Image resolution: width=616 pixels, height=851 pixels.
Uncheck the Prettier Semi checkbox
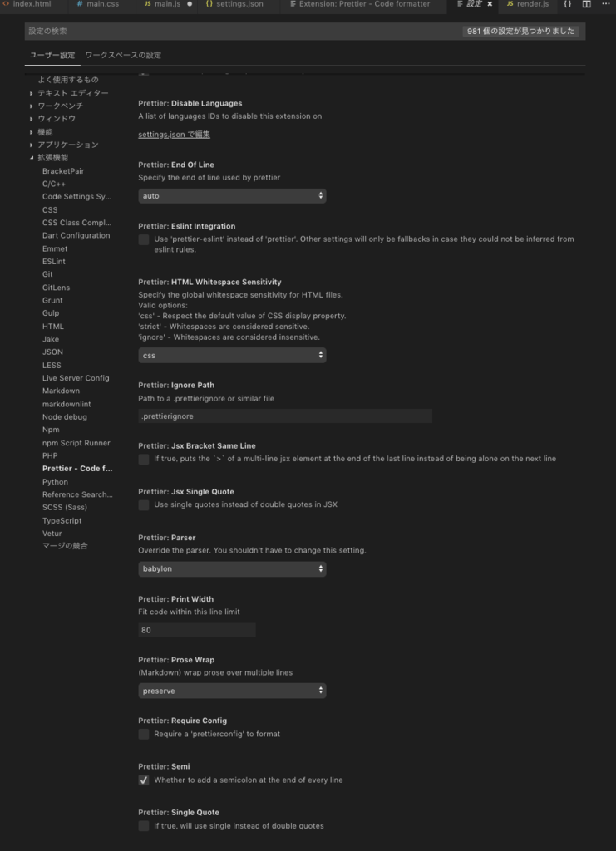[143, 780]
